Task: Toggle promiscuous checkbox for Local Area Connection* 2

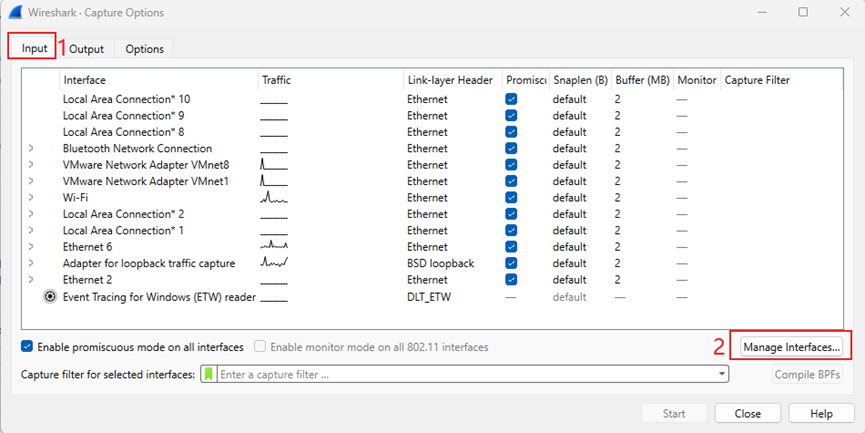Action: 511,214
